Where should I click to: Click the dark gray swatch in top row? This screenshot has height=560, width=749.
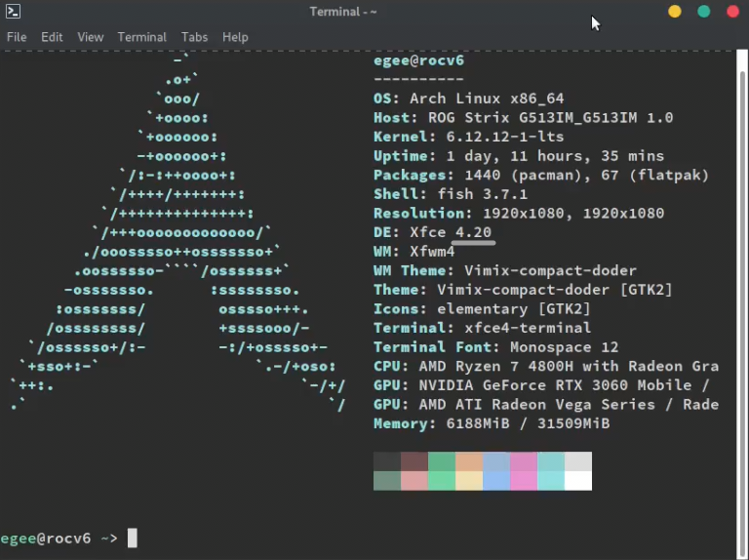click(387, 461)
